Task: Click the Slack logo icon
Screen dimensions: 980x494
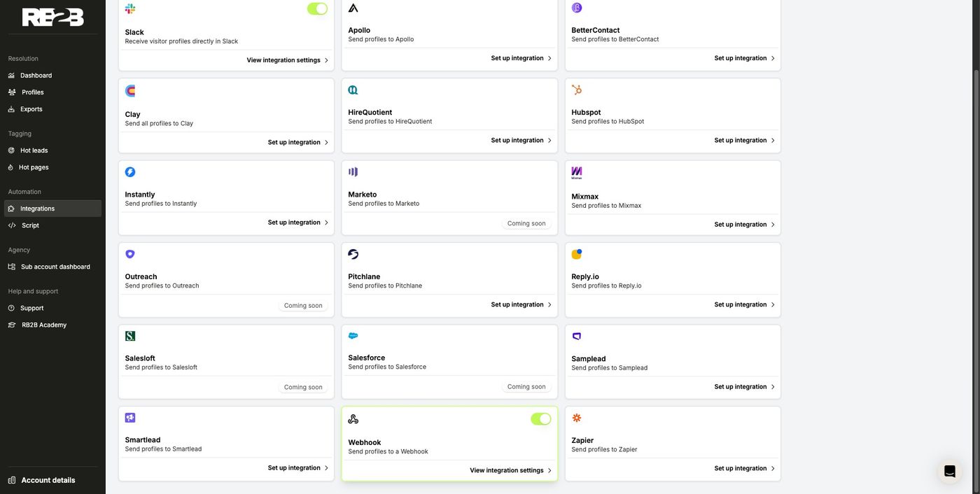Action: [x=130, y=9]
